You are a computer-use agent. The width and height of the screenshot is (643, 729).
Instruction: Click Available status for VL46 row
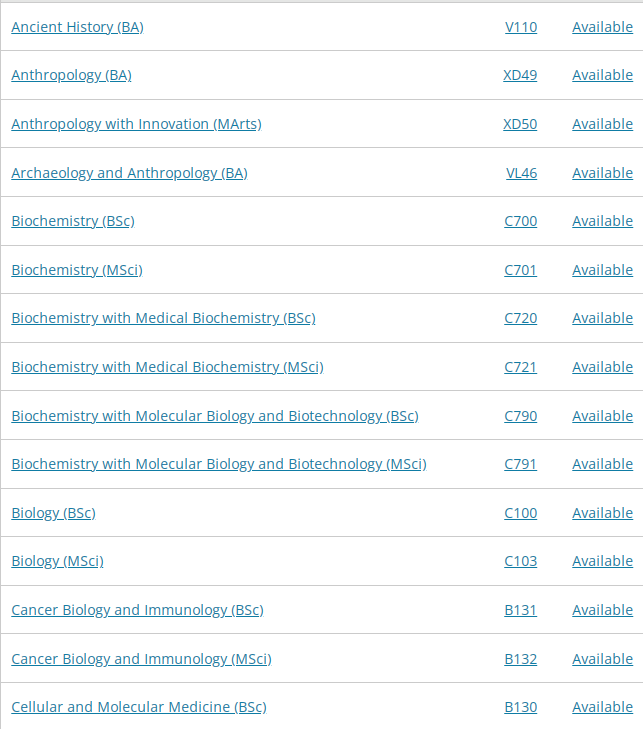click(x=603, y=173)
